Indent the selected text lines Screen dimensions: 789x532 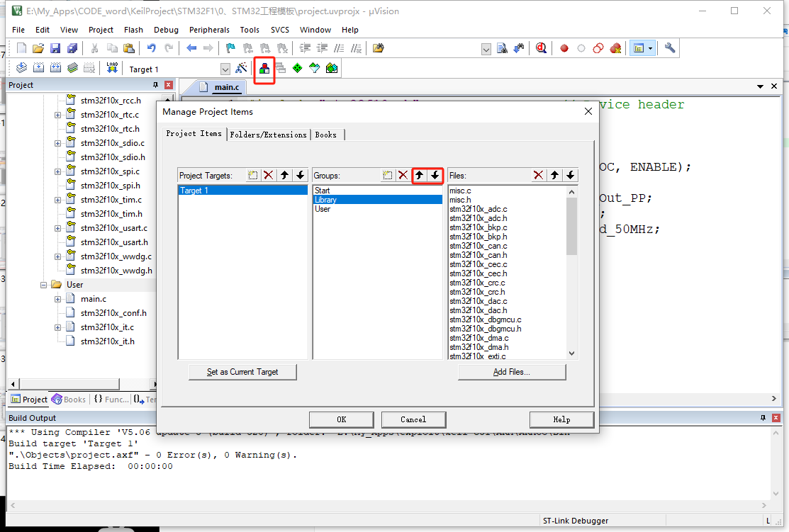(305, 48)
